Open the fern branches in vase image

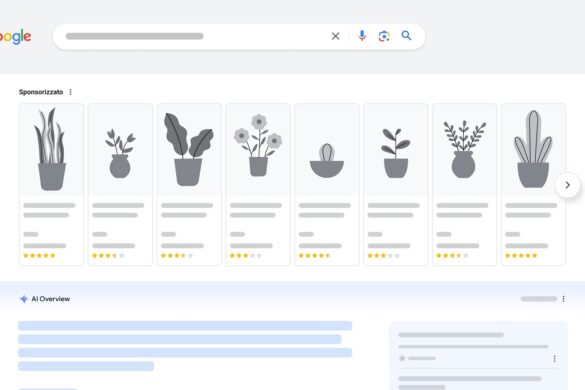point(464,149)
